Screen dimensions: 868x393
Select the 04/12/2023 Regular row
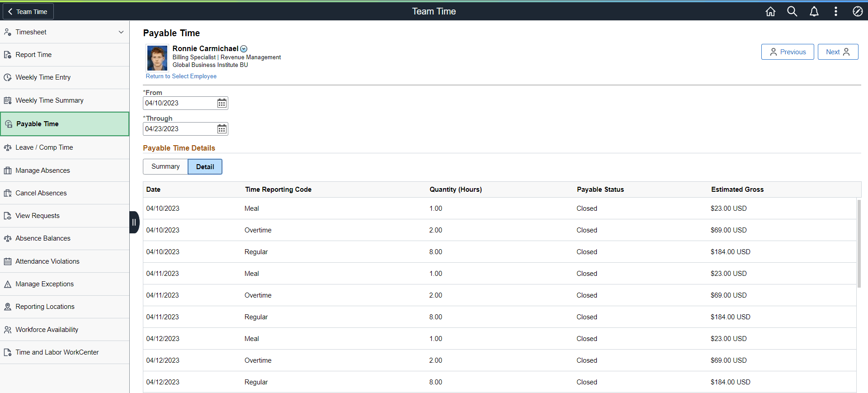point(500,382)
